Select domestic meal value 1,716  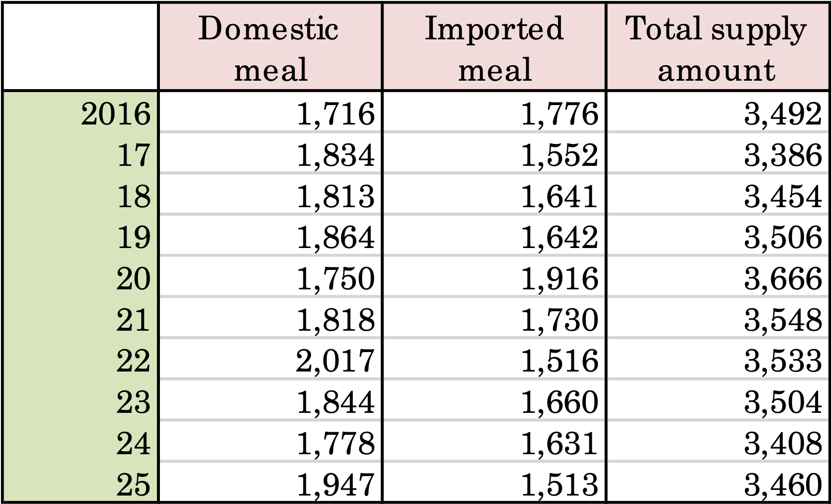coord(335,114)
